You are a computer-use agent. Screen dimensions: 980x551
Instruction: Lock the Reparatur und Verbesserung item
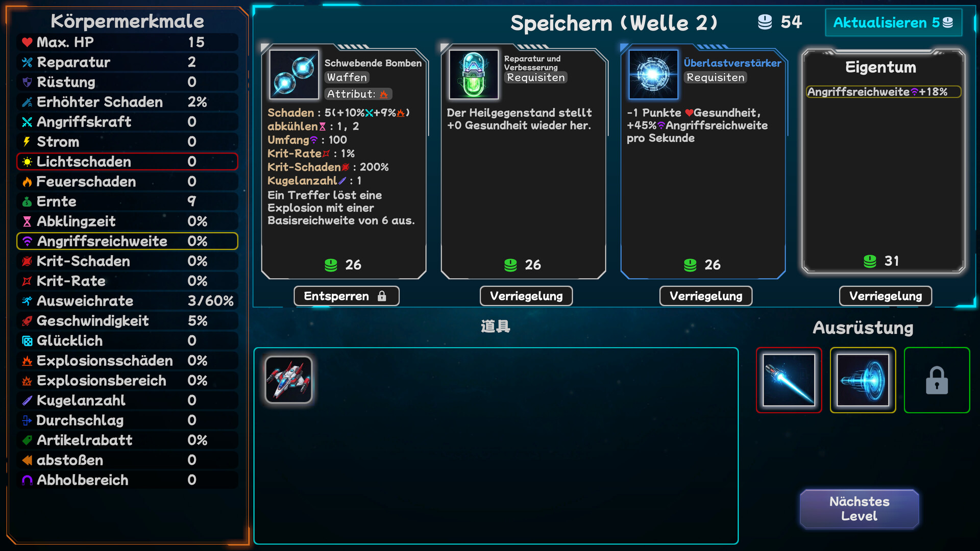coord(526,296)
